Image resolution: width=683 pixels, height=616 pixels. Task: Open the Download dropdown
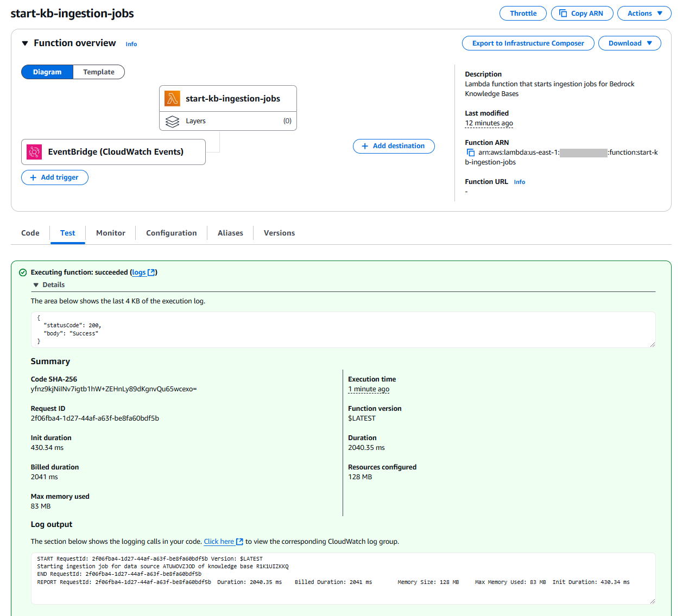[630, 43]
